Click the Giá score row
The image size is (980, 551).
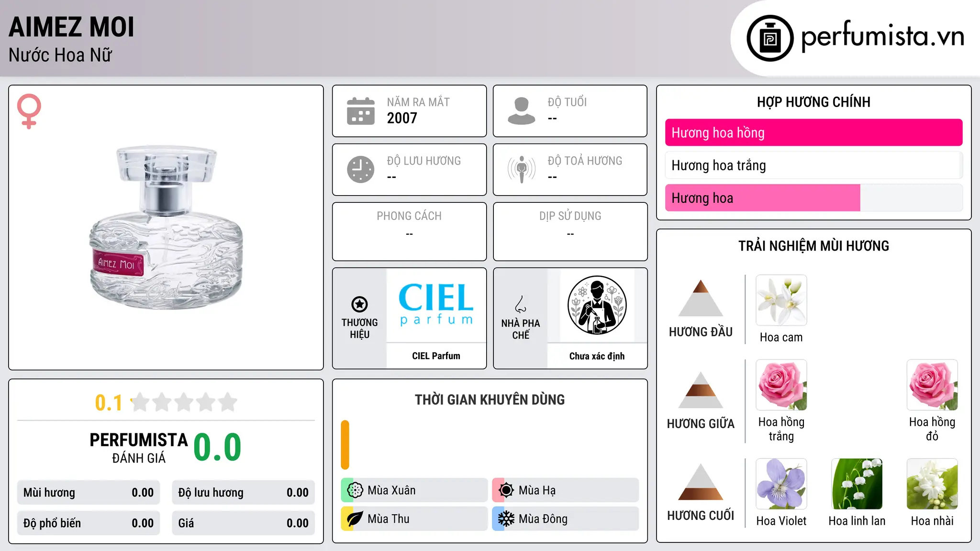click(x=243, y=523)
